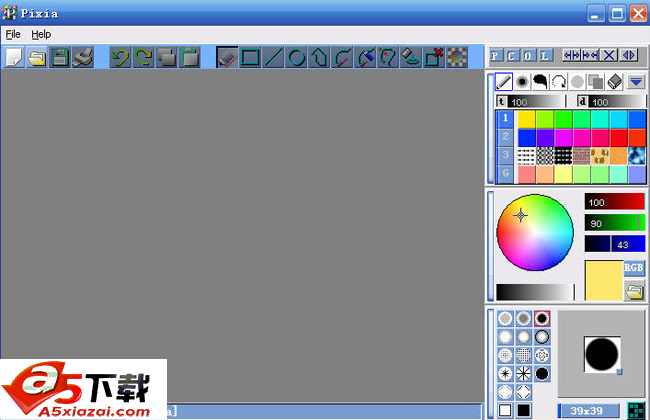Click the teal grid icon beside 39x39
The image size is (650, 420).
(636, 411)
